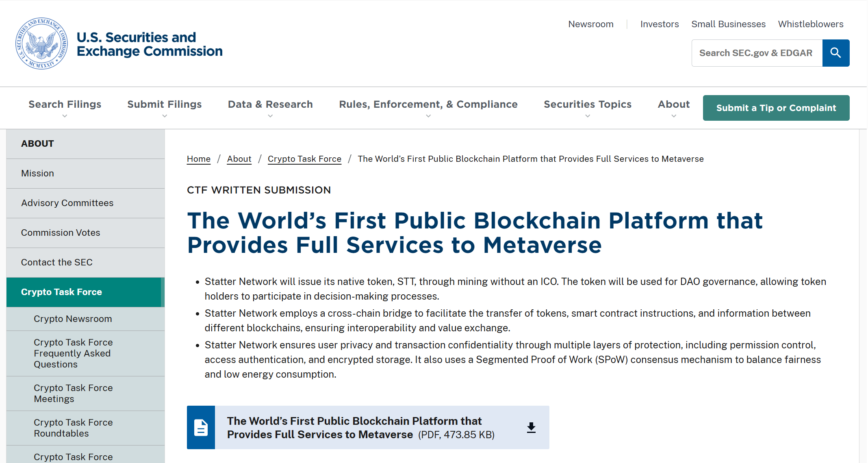
Task: Click the magnifying glass search button
Action: 835,53
